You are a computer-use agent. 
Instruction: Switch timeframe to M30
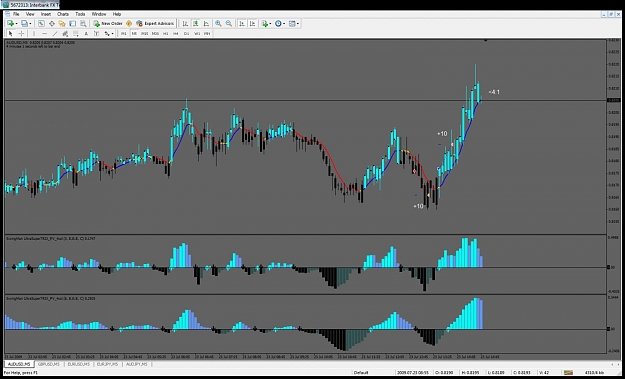click(155, 33)
